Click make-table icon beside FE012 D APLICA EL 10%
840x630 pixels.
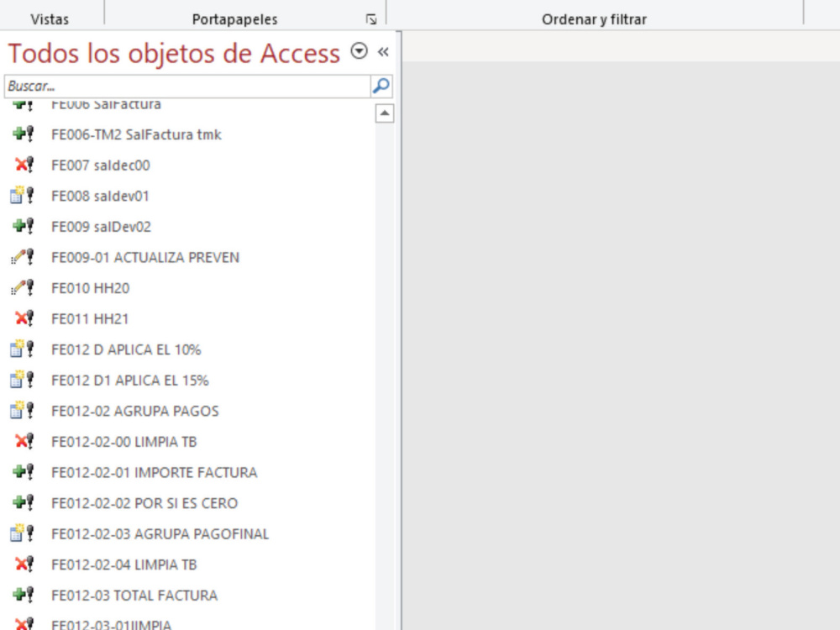[x=23, y=349]
